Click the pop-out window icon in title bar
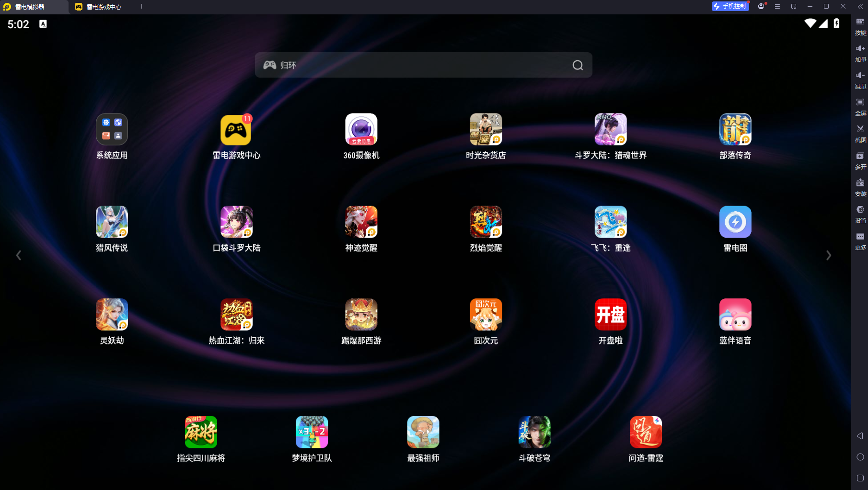 coord(794,6)
